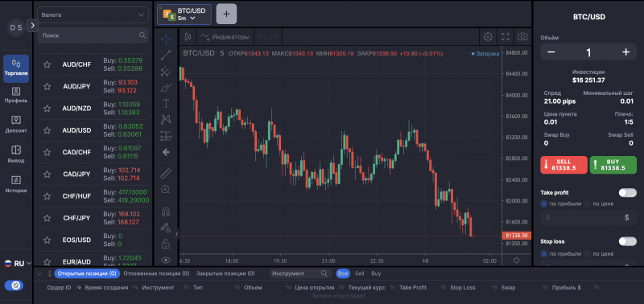Enable the Take profit switch
Image resolution: width=644 pixels, height=304 pixels.
point(628,192)
